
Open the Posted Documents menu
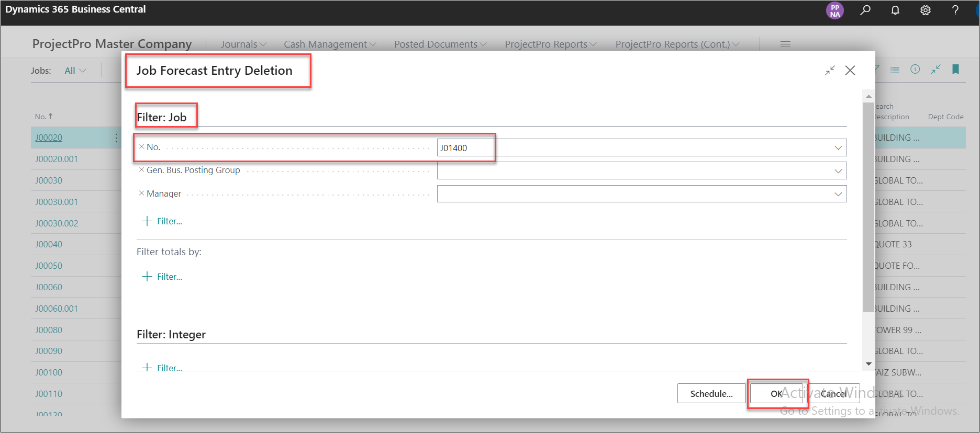440,44
